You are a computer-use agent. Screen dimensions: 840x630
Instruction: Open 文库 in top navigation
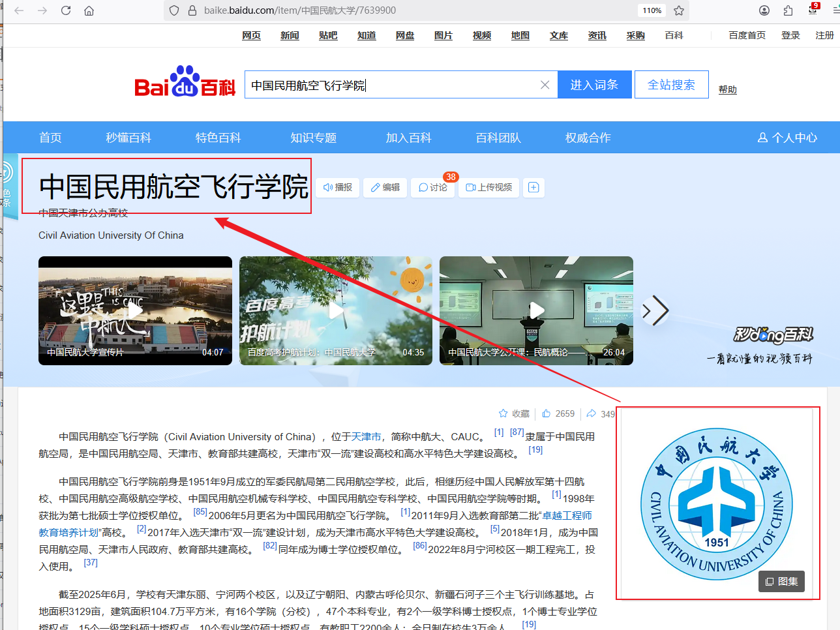559,35
